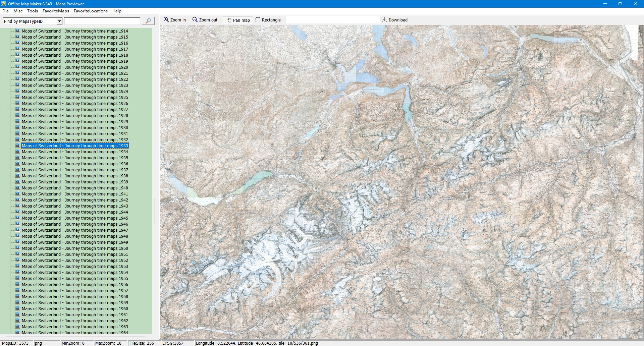This screenshot has width=644, height=346.
Task: Click the map list vertical scrollbar thumb
Action: coord(155,211)
